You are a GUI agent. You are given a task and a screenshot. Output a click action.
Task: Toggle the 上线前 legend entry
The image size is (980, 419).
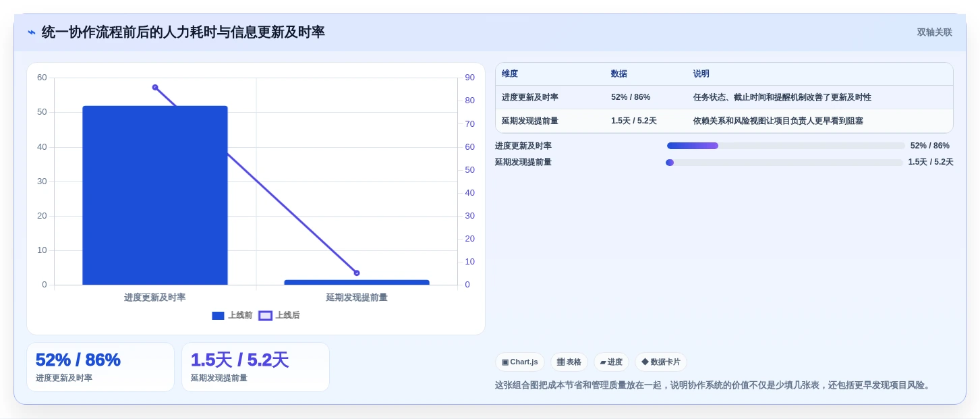[x=232, y=315]
